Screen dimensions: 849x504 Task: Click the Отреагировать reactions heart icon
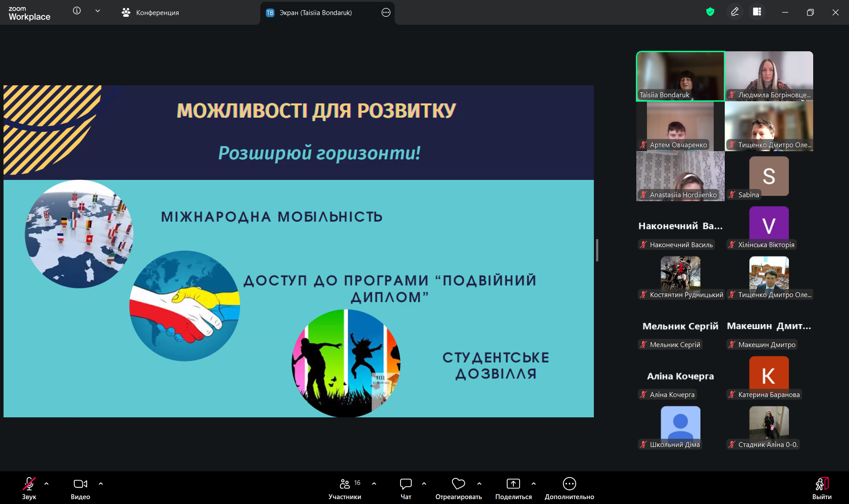pyautogui.click(x=458, y=484)
